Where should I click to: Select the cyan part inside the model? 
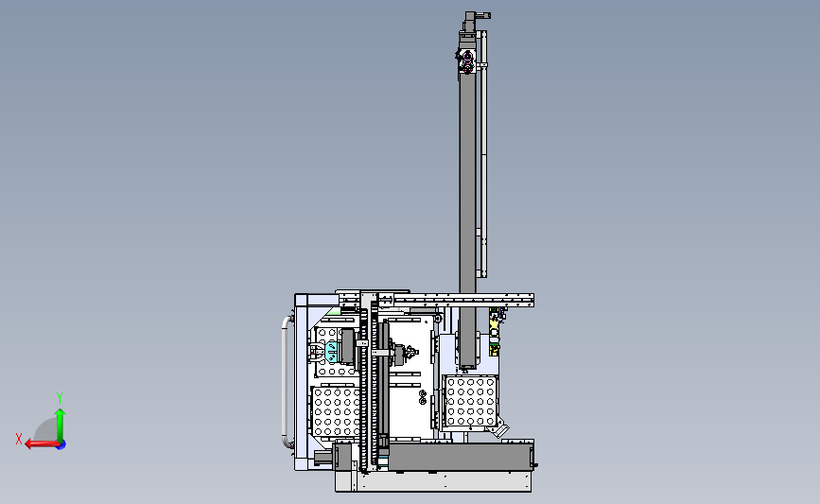click(331, 352)
